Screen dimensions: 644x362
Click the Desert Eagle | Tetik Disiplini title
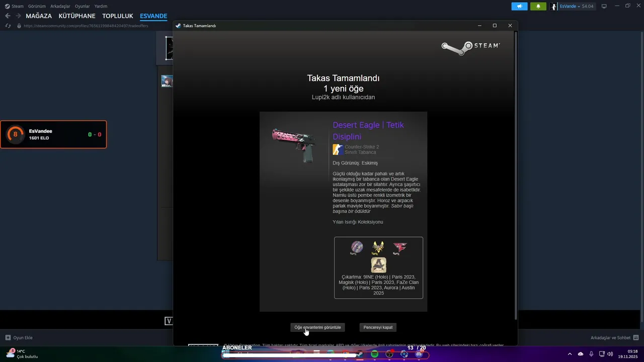click(x=368, y=130)
